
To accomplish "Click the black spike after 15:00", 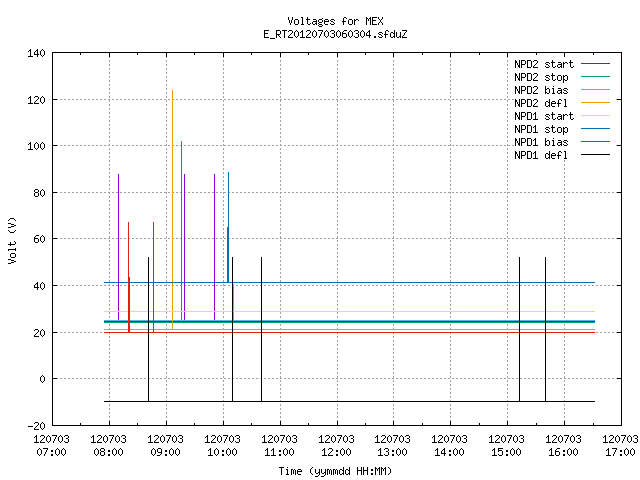I will [520, 329].
